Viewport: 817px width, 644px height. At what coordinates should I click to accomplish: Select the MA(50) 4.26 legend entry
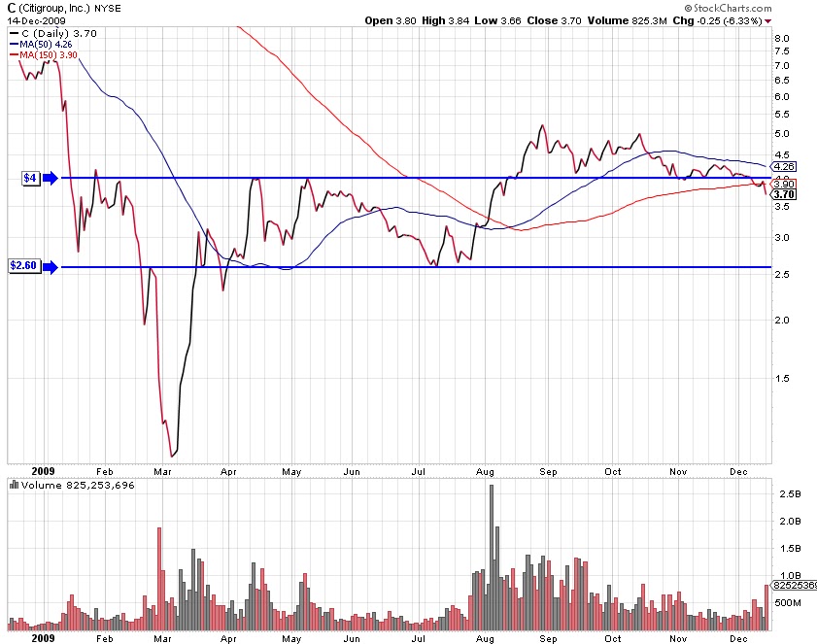41,45
